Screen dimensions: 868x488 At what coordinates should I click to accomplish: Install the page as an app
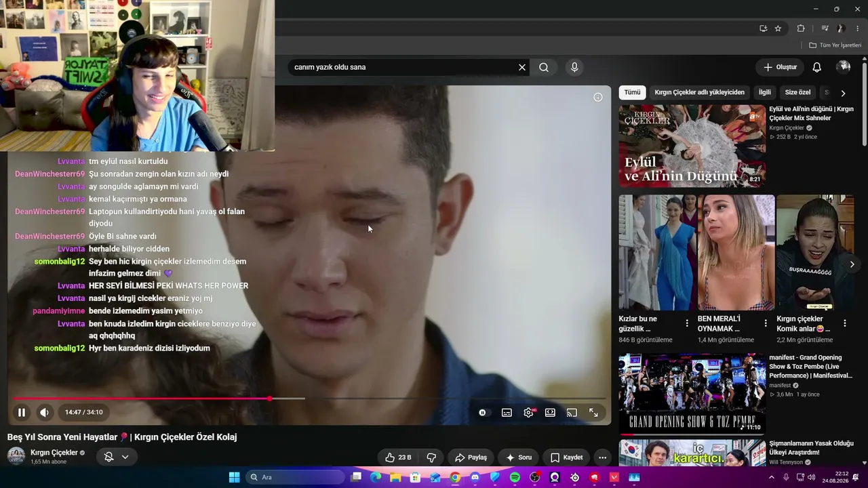pos(763,28)
